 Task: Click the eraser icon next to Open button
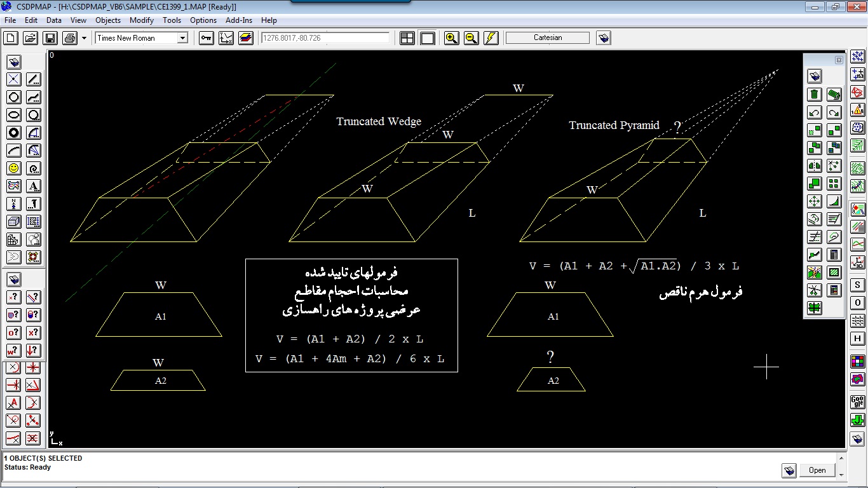789,470
